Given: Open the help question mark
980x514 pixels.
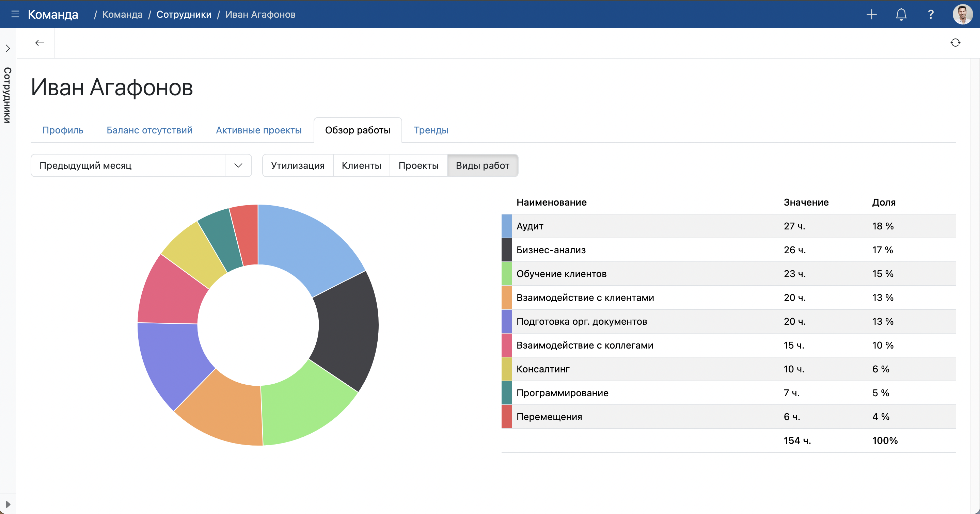Looking at the screenshot, I should (x=931, y=14).
